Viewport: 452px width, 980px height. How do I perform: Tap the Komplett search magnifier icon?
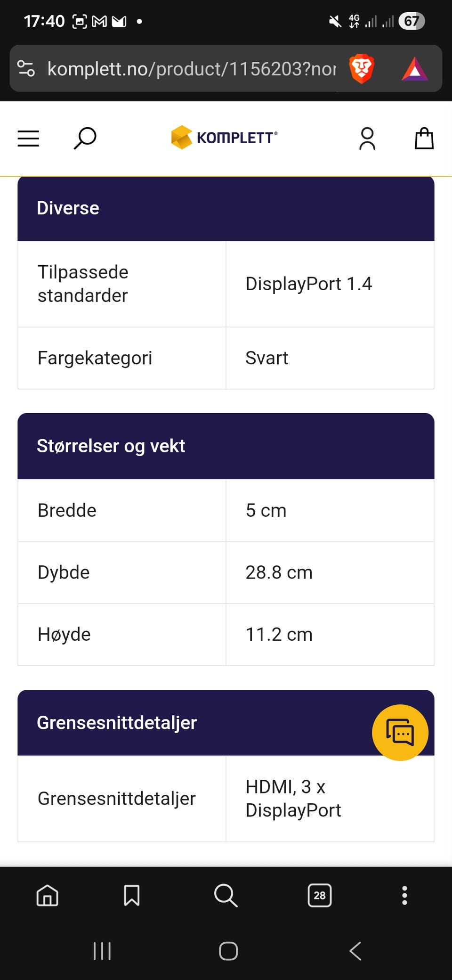click(x=85, y=139)
